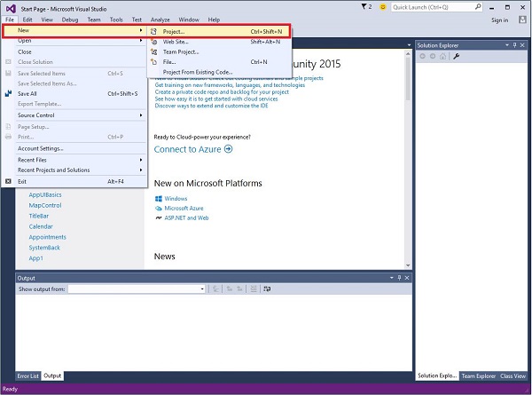This screenshot has height=395, width=532.
Task: Choose Save All in the File menu
Action: (74, 94)
